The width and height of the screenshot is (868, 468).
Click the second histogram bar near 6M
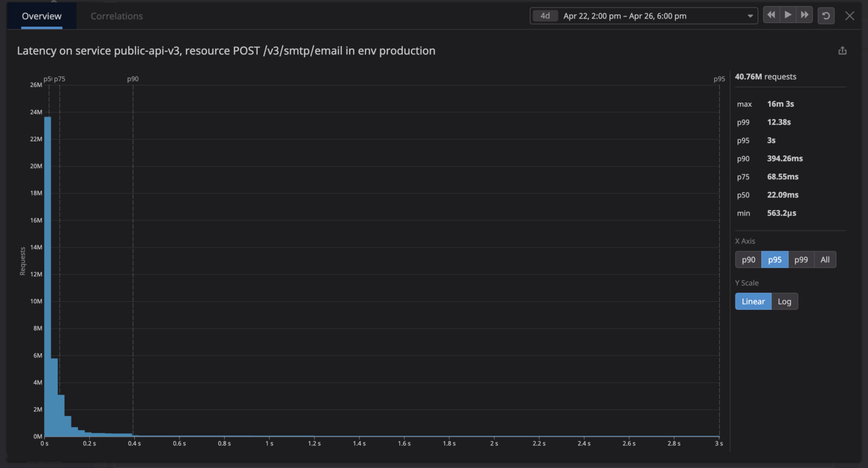pos(54,397)
